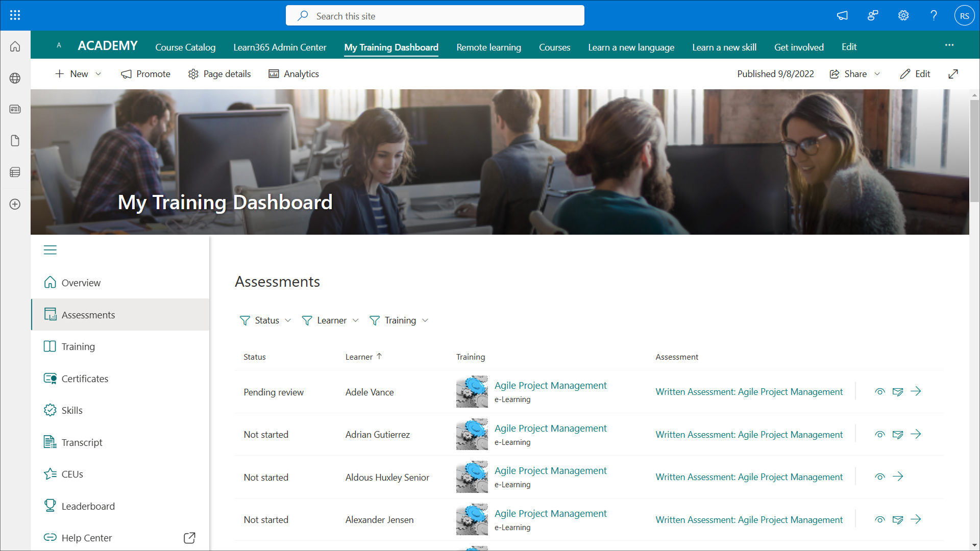Open the settings gear in header
This screenshot has height=551, width=980.
pos(903,15)
